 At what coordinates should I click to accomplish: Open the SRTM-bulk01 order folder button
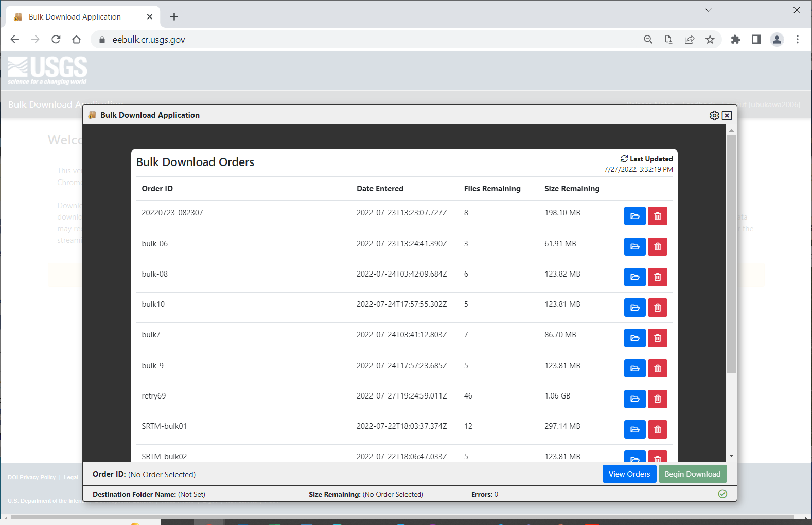point(634,429)
